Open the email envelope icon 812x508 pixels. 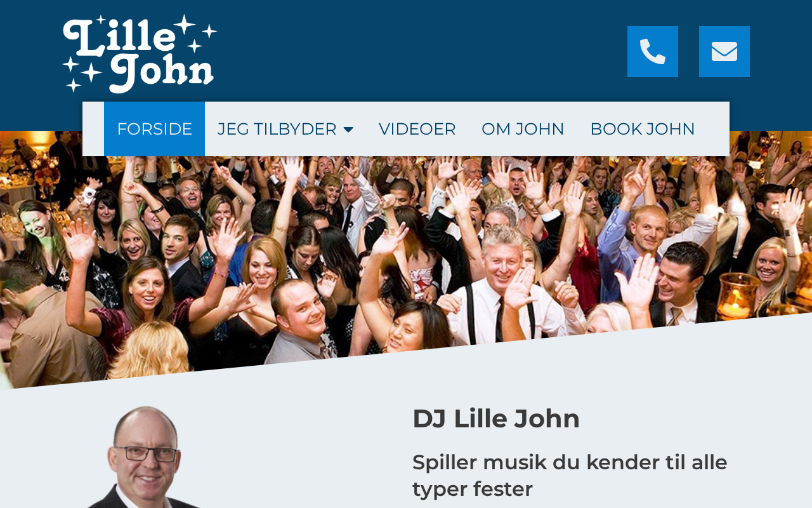tap(724, 51)
